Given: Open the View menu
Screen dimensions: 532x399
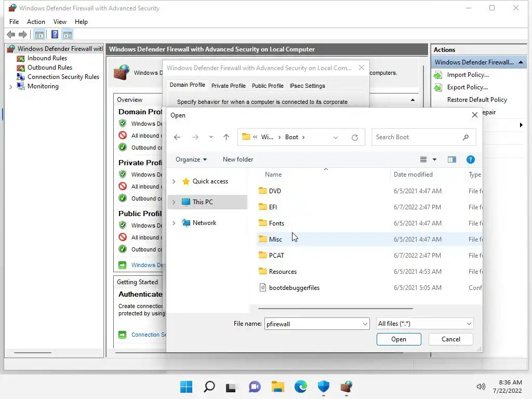Looking at the screenshot, I should pyautogui.click(x=60, y=22).
